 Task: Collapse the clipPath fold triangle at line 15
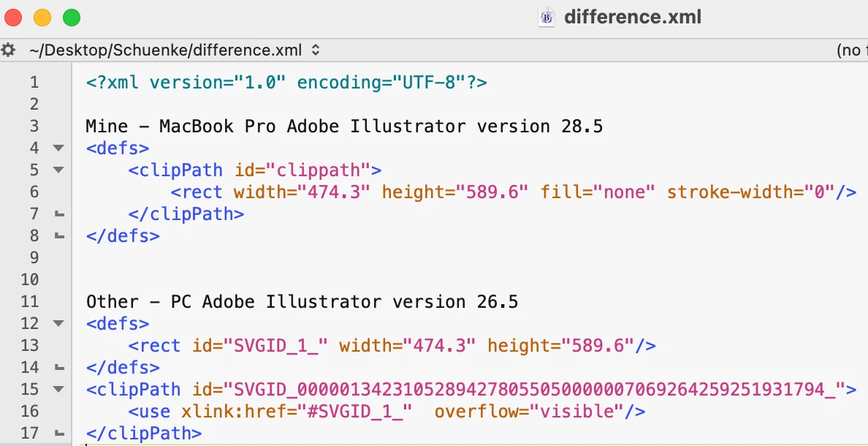pos(58,390)
